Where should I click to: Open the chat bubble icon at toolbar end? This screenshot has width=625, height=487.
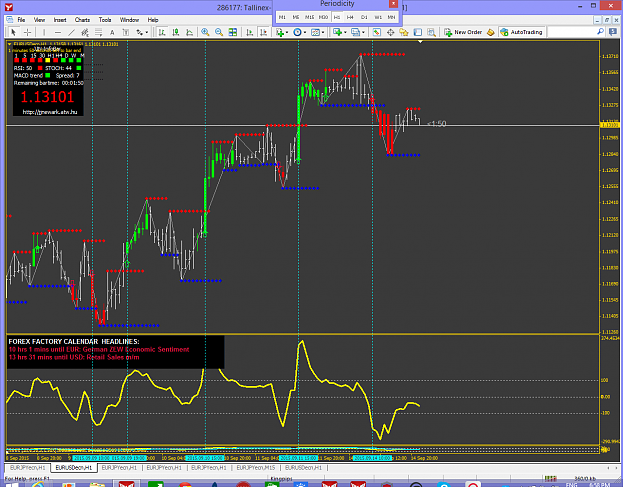613,32
